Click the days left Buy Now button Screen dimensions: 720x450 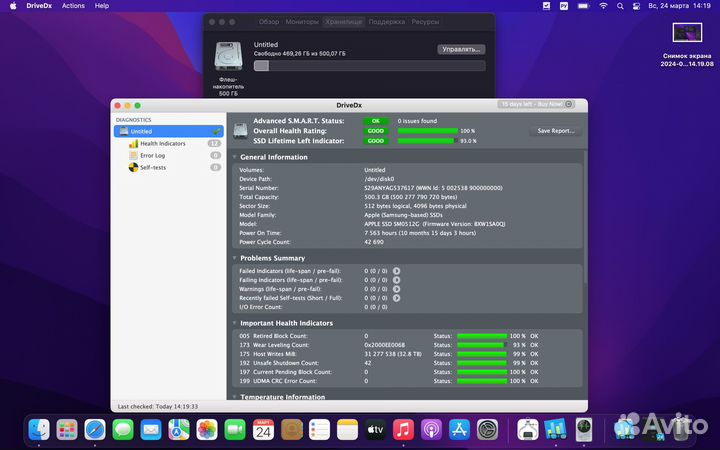pyautogui.click(x=535, y=104)
